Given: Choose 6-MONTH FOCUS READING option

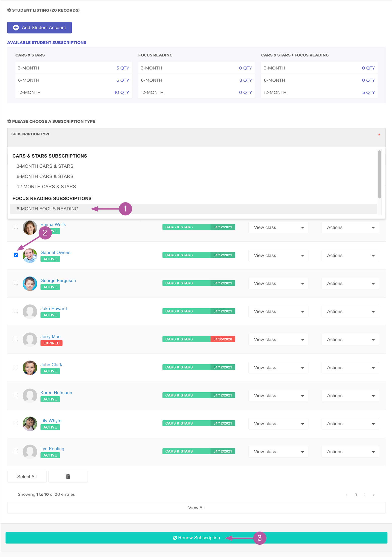Looking at the screenshot, I should click(x=48, y=209).
